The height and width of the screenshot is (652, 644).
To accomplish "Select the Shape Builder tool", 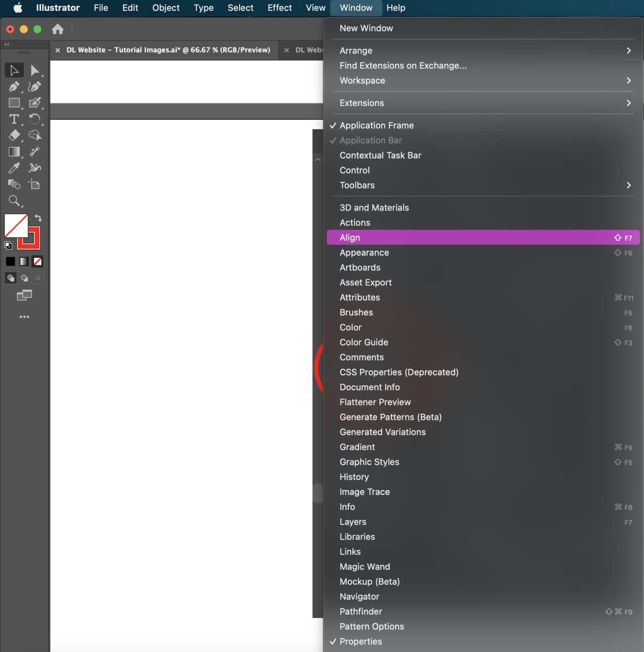I will (36, 135).
